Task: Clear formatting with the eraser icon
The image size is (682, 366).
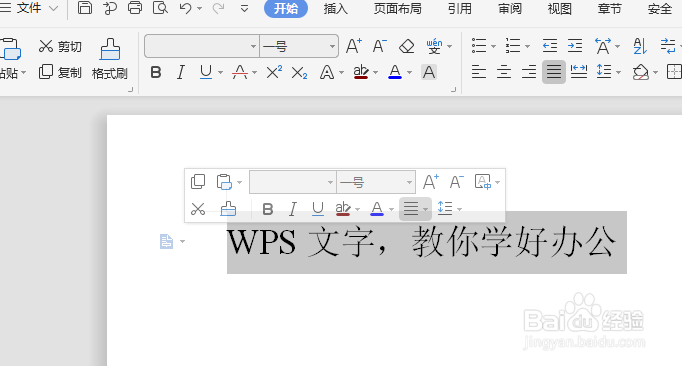Action: tap(407, 46)
